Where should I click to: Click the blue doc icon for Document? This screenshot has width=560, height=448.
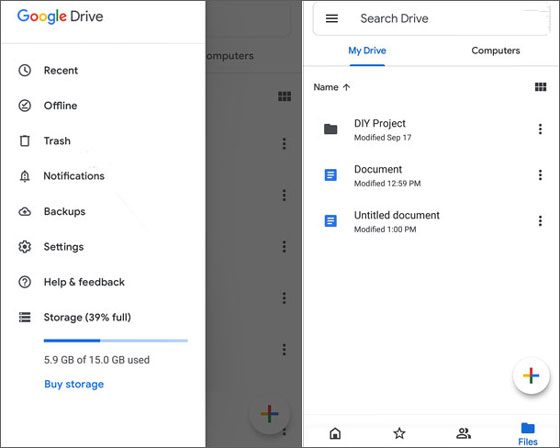pos(330,175)
